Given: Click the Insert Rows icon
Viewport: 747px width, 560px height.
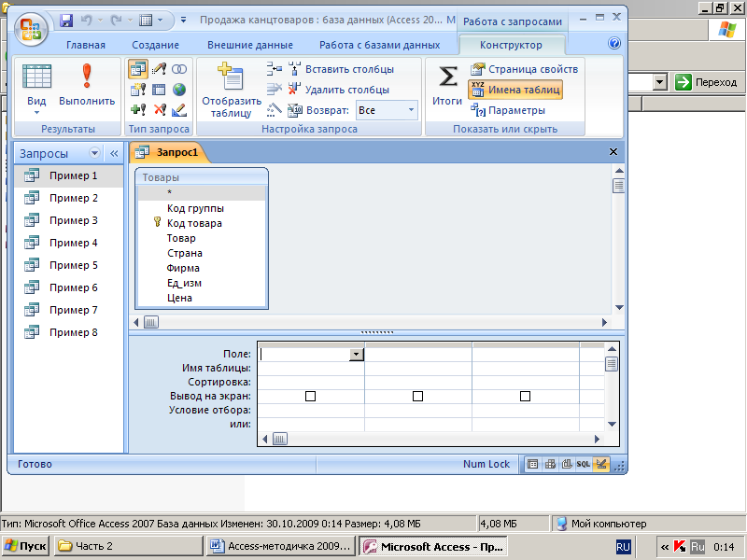Looking at the screenshot, I should tap(274, 69).
